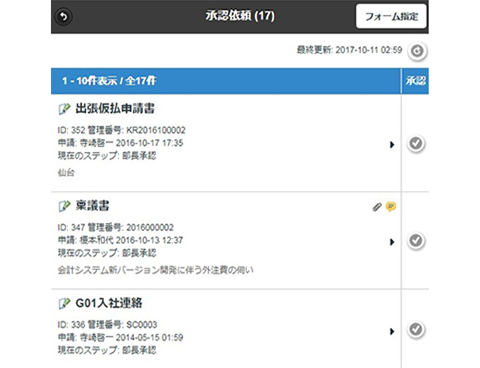Click the 承認依頼 (17) page title
480x368 pixels.
tap(240, 16)
